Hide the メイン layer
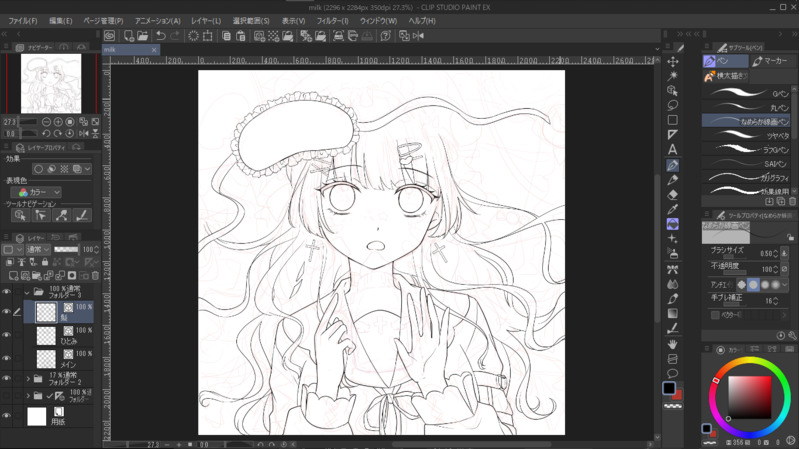Image resolution: width=799 pixels, height=449 pixels. [x=6, y=358]
